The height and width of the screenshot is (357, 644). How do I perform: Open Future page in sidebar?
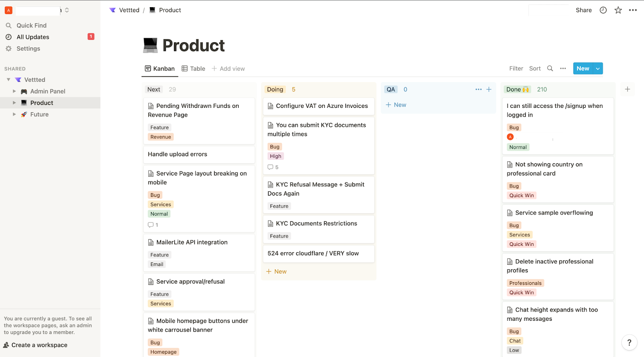(x=39, y=114)
